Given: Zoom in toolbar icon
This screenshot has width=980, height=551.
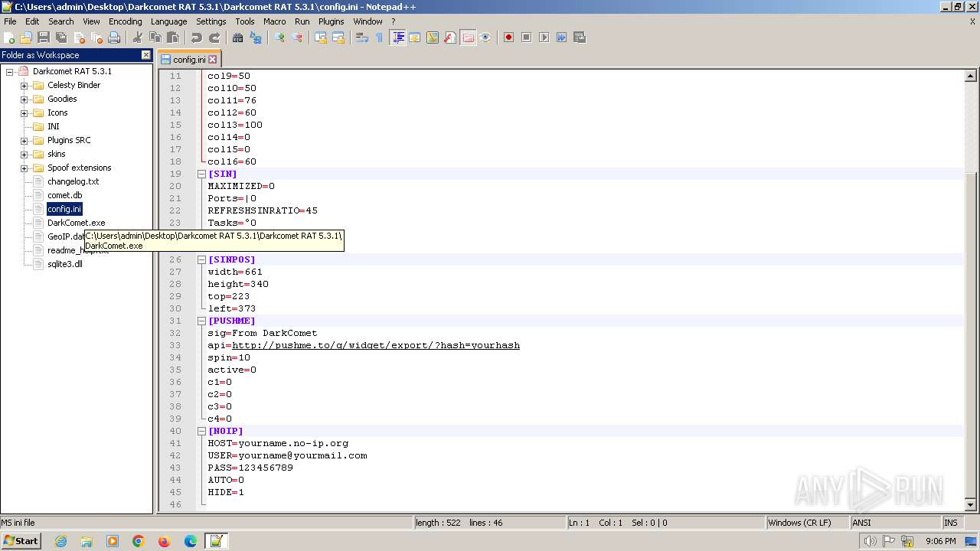Looking at the screenshot, I should tap(279, 37).
